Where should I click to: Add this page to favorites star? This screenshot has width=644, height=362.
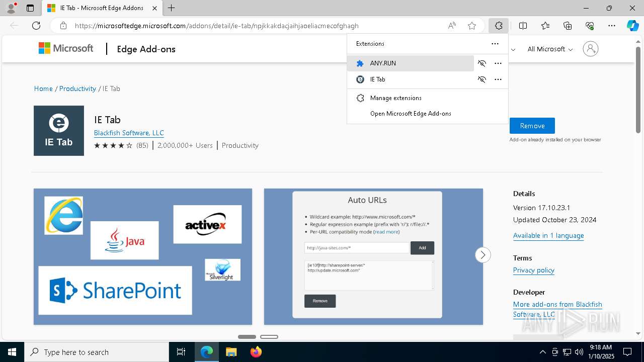click(x=472, y=26)
